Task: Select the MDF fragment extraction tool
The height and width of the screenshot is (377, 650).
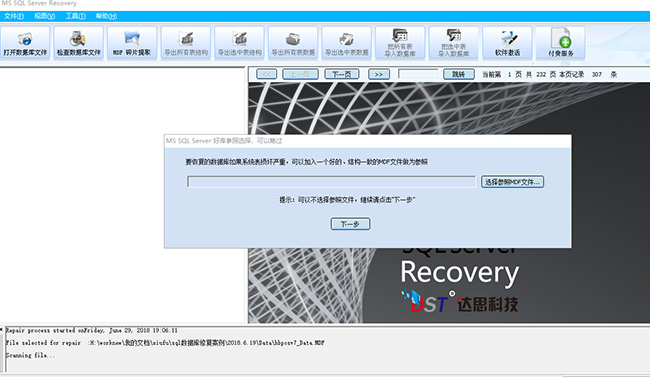Action: pos(132,43)
